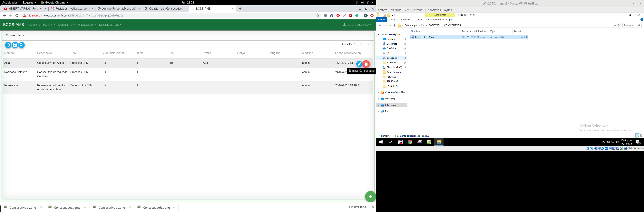Close the Chrome downloads bar
This screenshot has height=212, width=644.
[373, 207]
